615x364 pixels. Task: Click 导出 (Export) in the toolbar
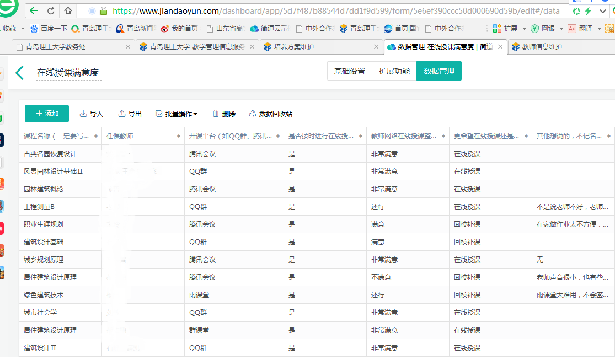[x=130, y=114]
